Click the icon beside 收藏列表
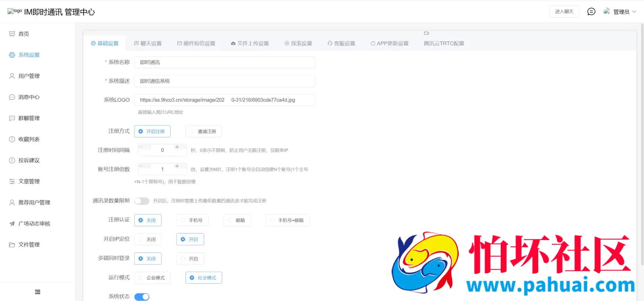 pyautogui.click(x=12, y=139)
